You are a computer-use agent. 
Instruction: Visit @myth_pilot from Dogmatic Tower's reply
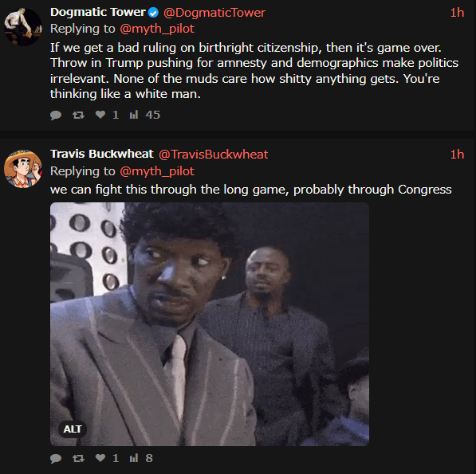tap(157, 29)
